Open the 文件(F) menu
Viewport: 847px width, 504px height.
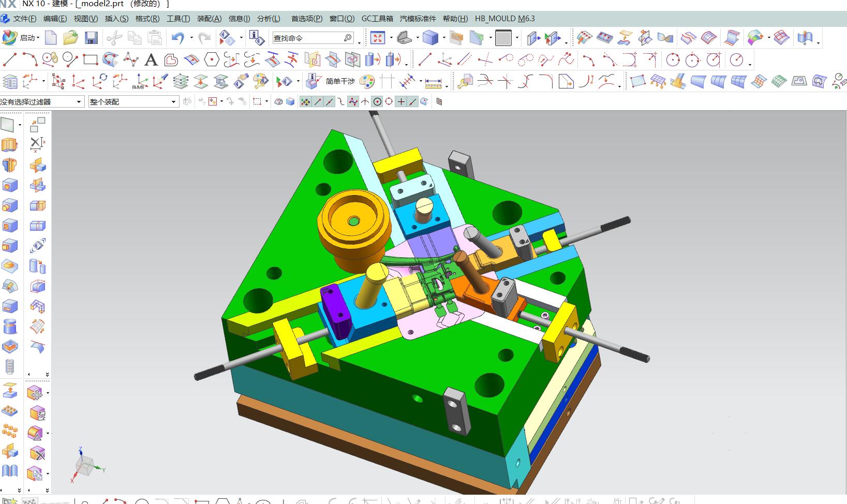(x=24, y=19)
